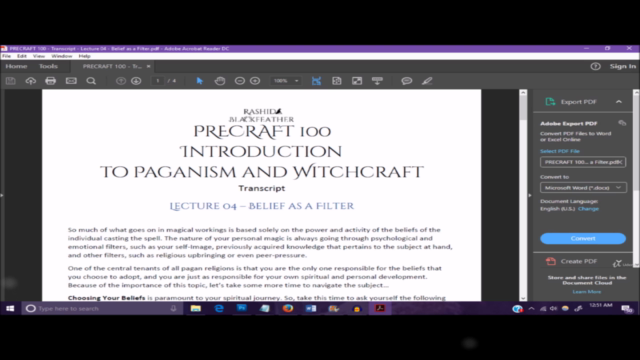
Task: Open File Explorer from the taskbar
Action: click(x=196, y=308)
